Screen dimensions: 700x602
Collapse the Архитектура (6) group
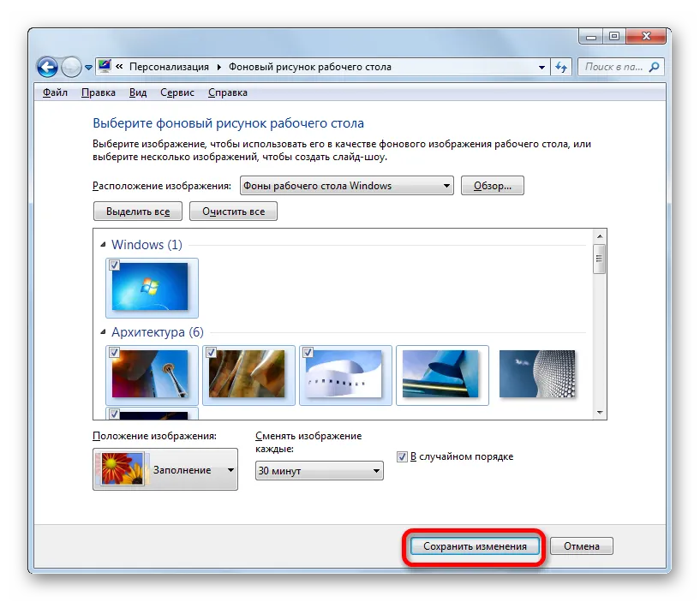(x=103, y=331)
